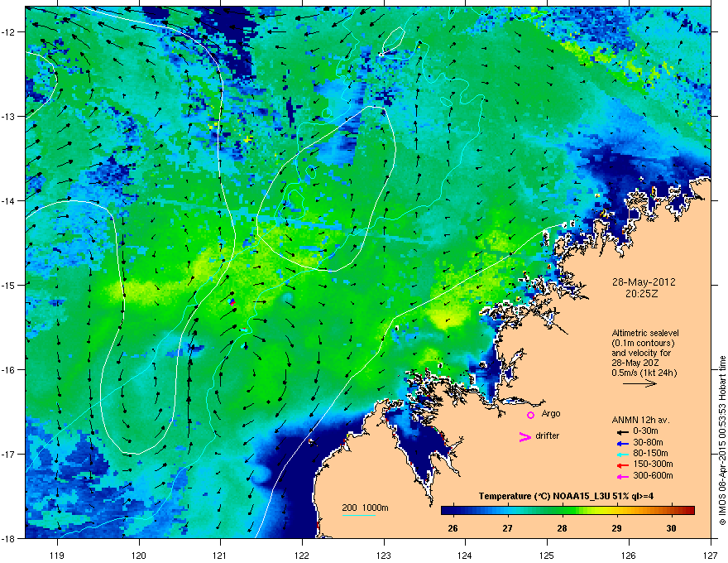
Task: Click the blue 30-80m arrow legend symbol
Action: pos(623,443)
